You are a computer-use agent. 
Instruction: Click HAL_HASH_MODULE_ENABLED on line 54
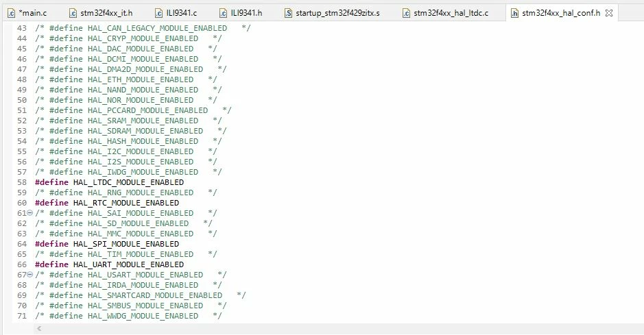point(143,141)
